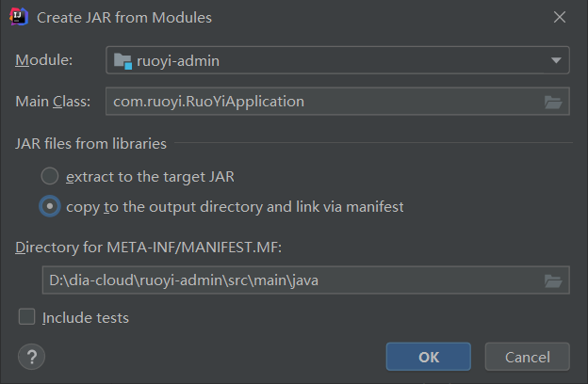Open help with the question mark button
Screen dimensions: 588x384
coord(31,357)
